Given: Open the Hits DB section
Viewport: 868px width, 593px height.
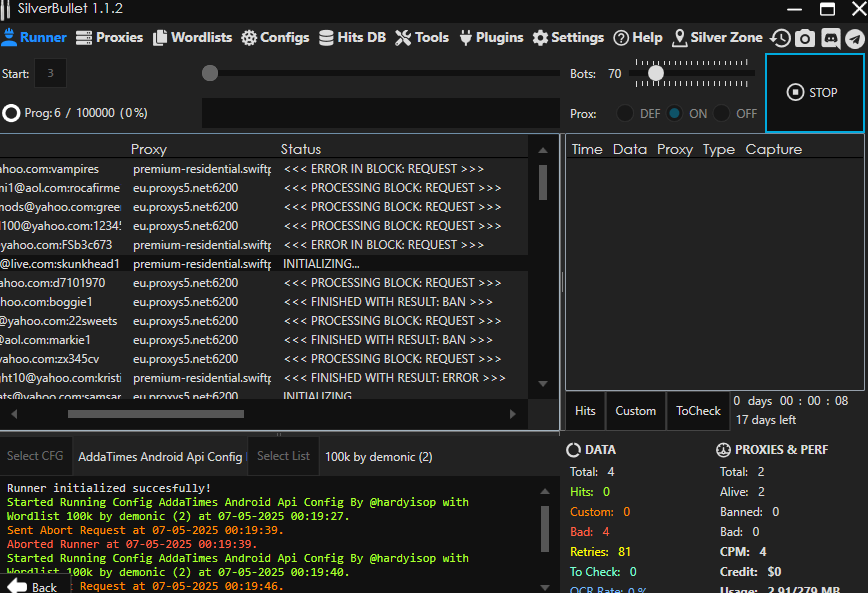Looking at the screenshot, I should 353,38.
